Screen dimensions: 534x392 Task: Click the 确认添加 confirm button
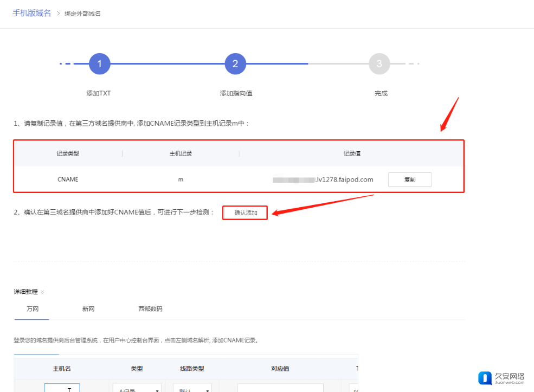point(246,213)
